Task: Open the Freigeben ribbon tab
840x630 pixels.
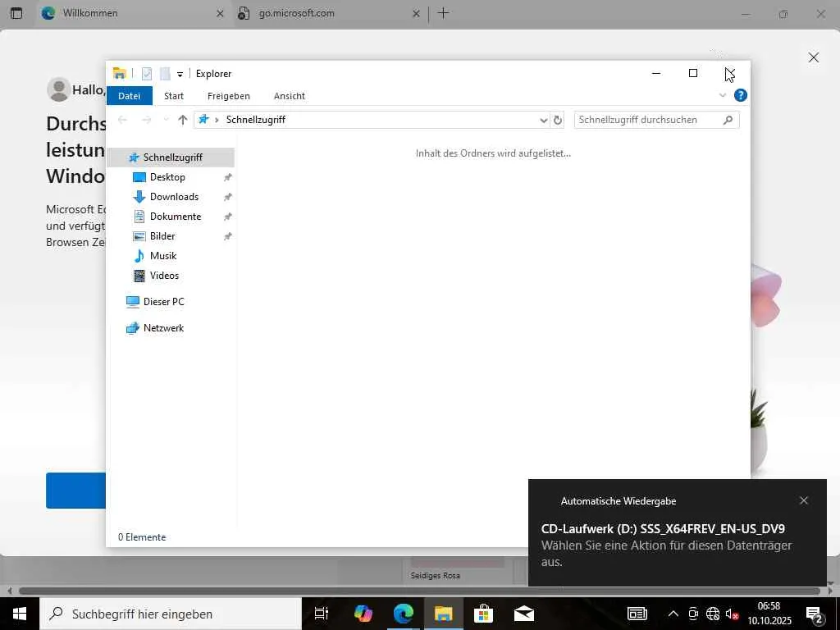Action: click(x=228, y=96)
